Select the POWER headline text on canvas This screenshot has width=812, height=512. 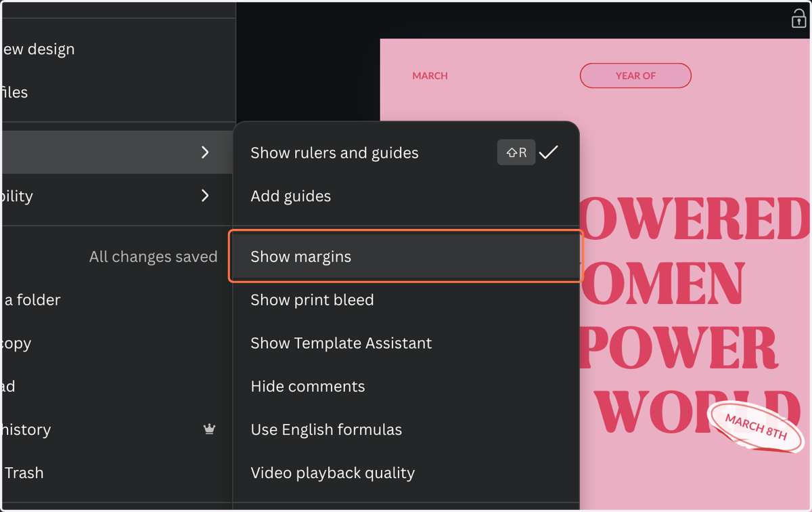pos(679,347)
